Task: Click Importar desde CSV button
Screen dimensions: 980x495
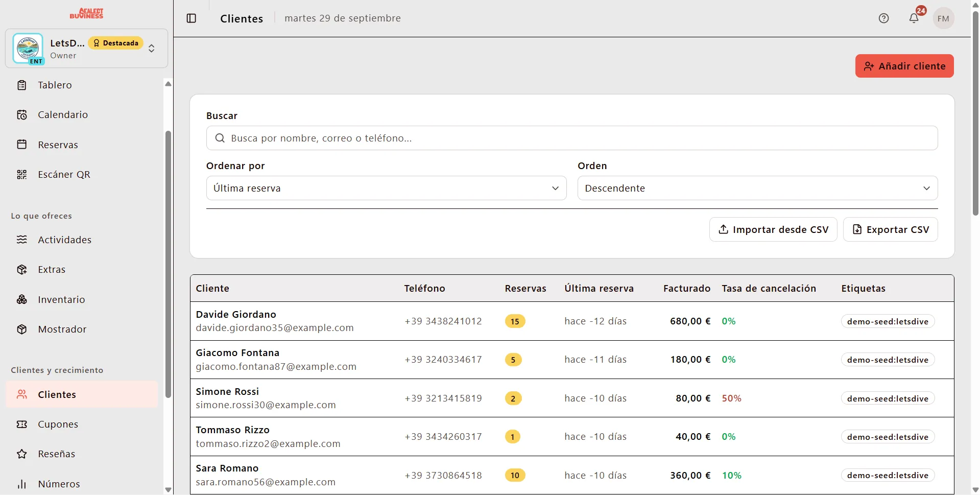Action: (x=773, y=229)
